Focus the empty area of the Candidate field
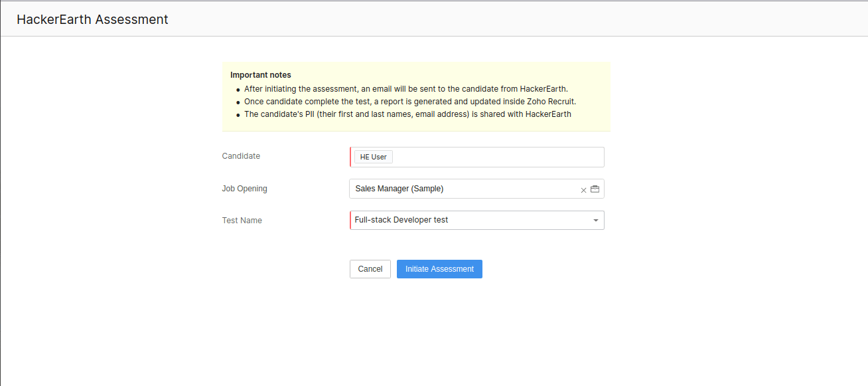Screen dimensions: 868x386 [498, 157]
